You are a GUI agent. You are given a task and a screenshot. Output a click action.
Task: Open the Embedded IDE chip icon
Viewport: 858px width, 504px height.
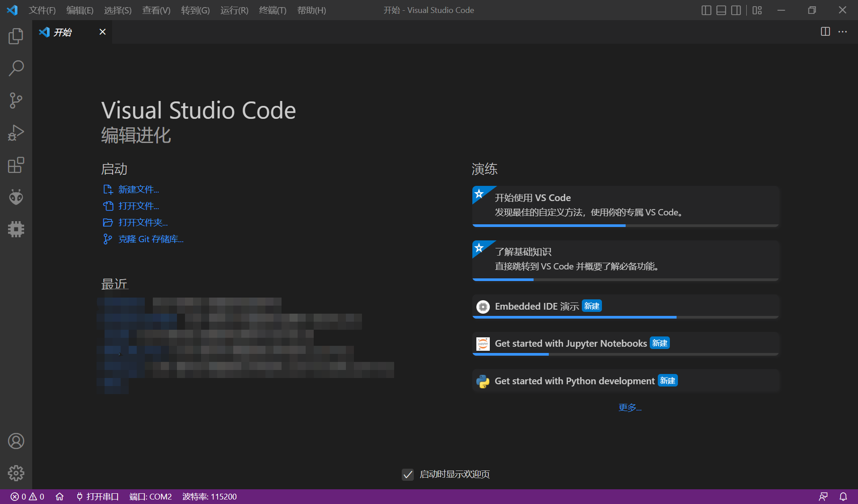pyautogui.click(x=16, y=229)
